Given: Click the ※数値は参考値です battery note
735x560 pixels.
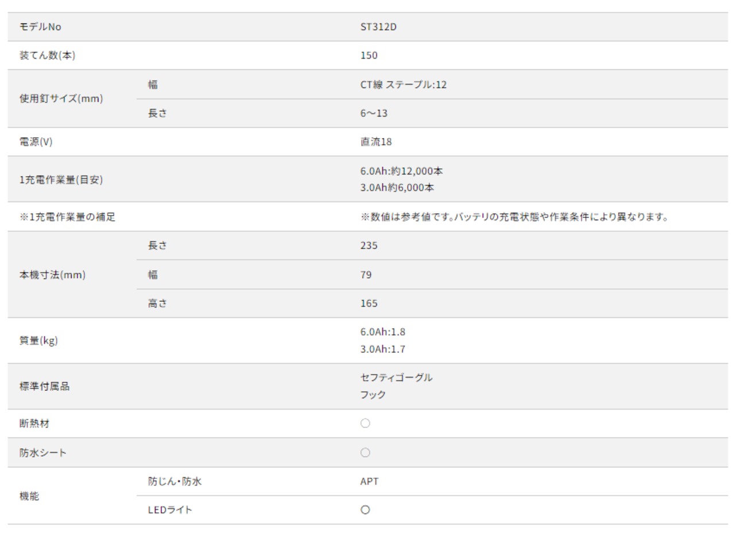Looking at the screenshot, I should (x=514, y=217).
